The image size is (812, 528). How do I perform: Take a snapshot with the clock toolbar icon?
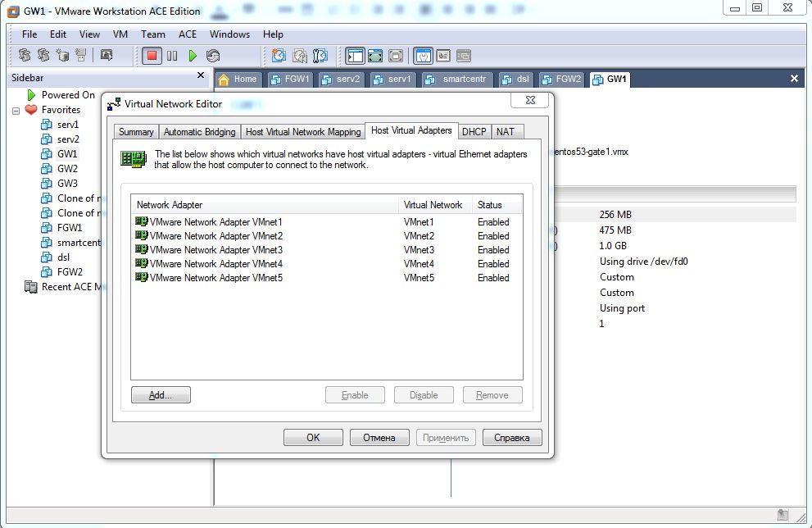pos(279,56)
